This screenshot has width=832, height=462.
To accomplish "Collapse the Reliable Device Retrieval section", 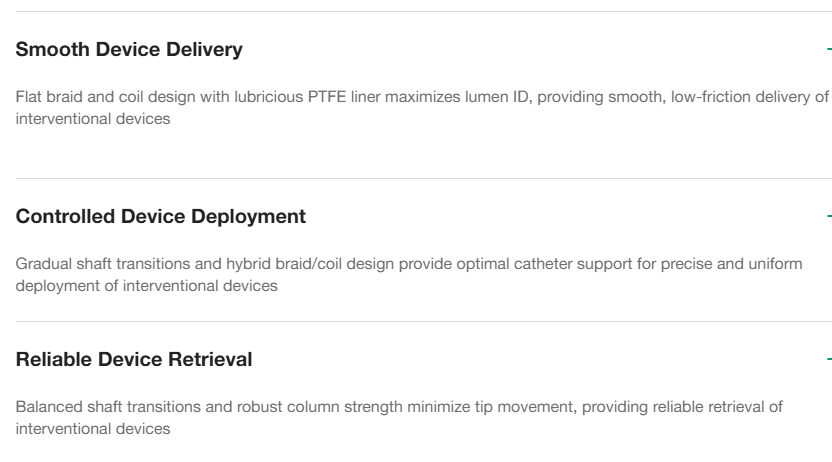I will [136, 359].
